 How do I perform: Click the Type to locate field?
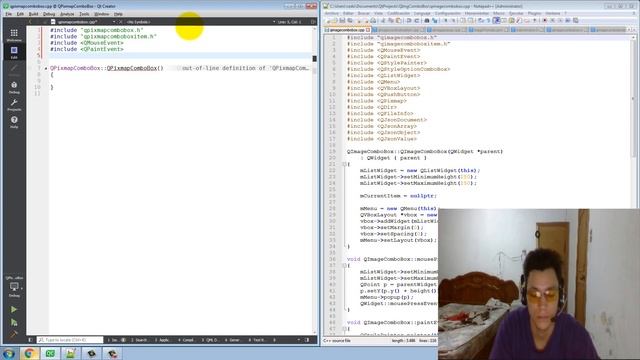pos(70,340)
